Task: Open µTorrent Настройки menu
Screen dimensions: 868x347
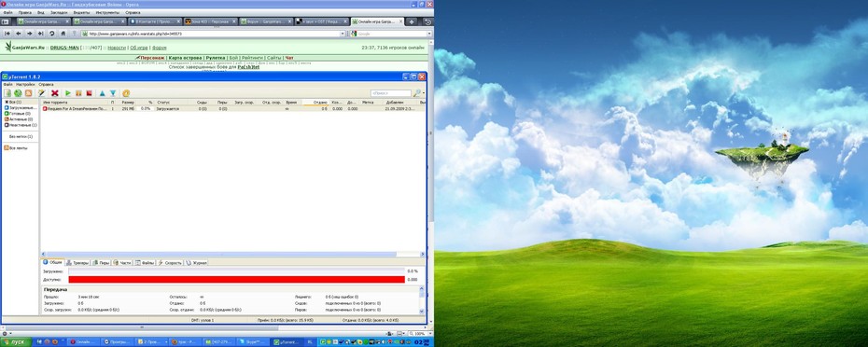Action: click(x=25, y=84)
